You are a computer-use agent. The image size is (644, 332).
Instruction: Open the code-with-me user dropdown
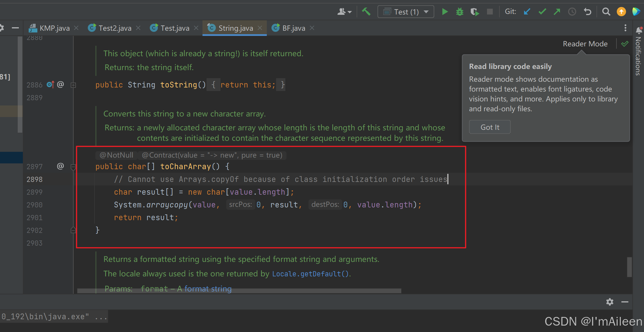[344, 12]
